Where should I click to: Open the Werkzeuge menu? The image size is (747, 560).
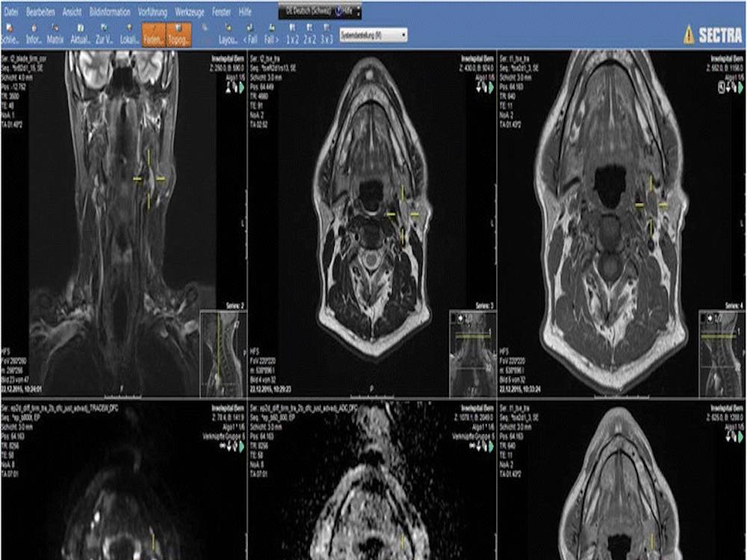[190, 12]
